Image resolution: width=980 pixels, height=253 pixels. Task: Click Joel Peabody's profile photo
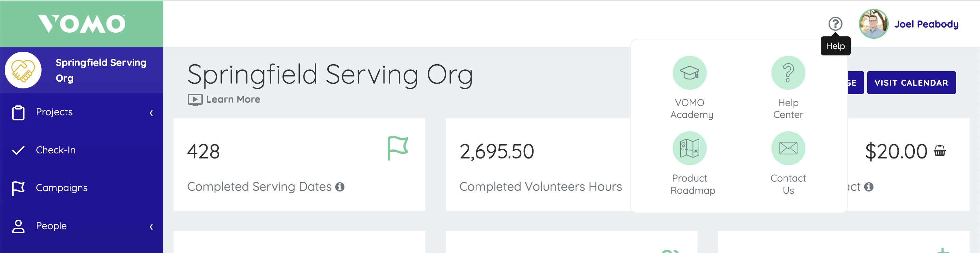point(873,24)
